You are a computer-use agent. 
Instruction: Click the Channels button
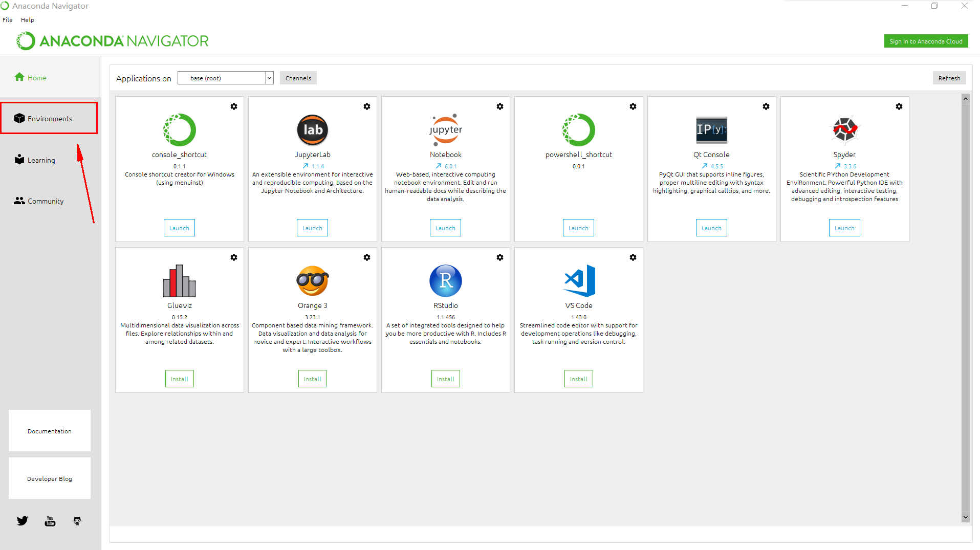(298, 78)
